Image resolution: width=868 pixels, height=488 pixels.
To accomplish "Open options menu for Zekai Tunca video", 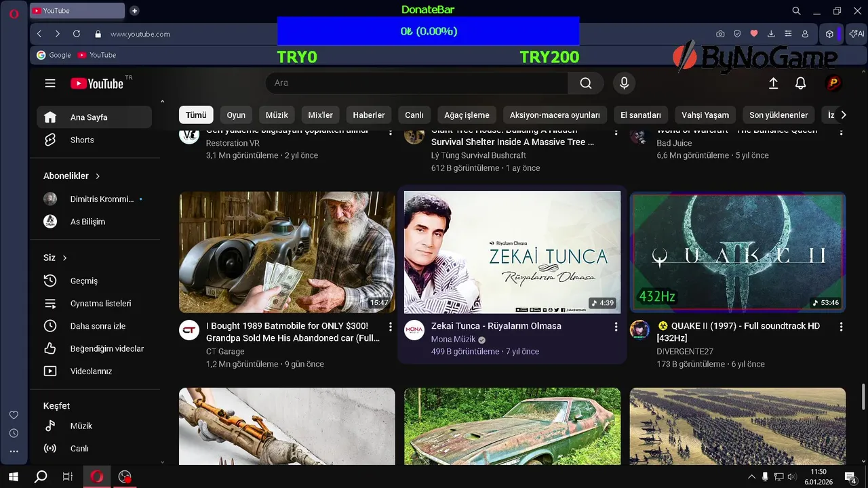I will [x=616, y=327].
